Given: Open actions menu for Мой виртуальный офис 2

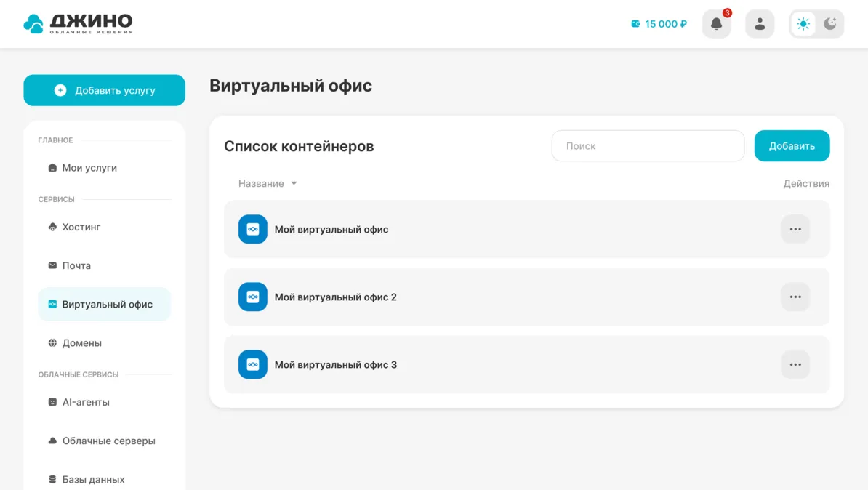Looking at the screenshot, I should [795, 297].
